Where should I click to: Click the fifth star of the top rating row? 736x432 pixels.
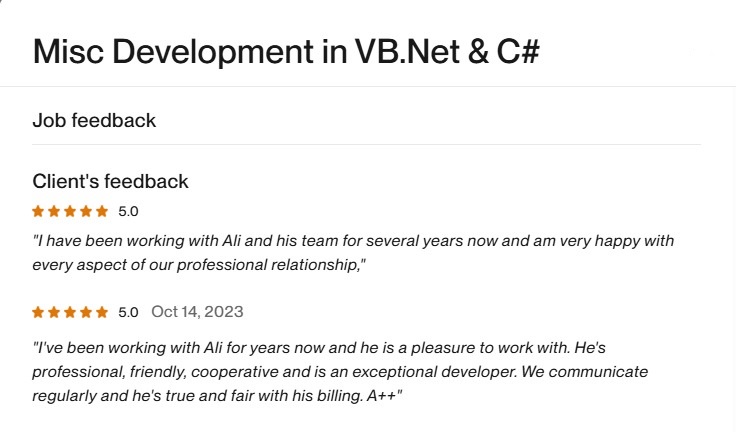[102, 211]
